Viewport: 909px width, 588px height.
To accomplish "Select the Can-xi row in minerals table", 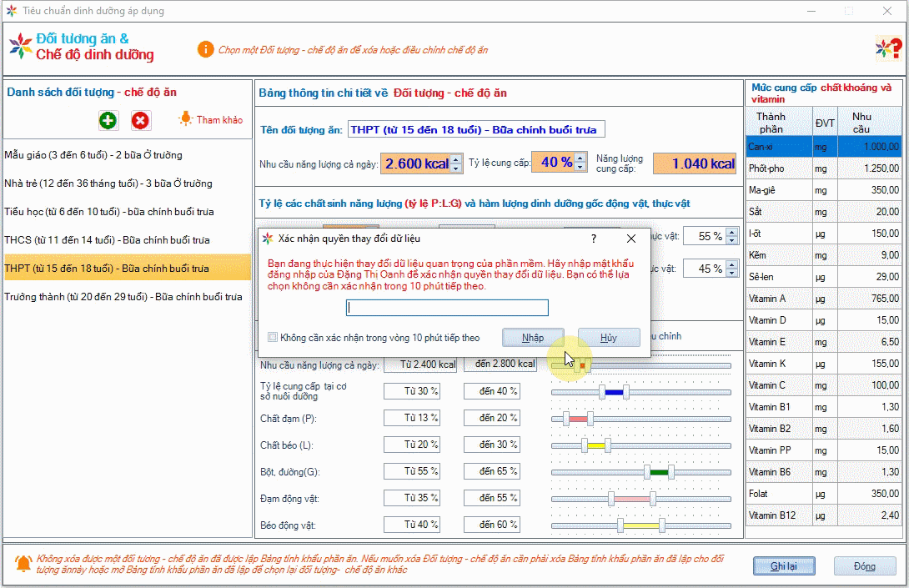I will click(x=824, y=147).
